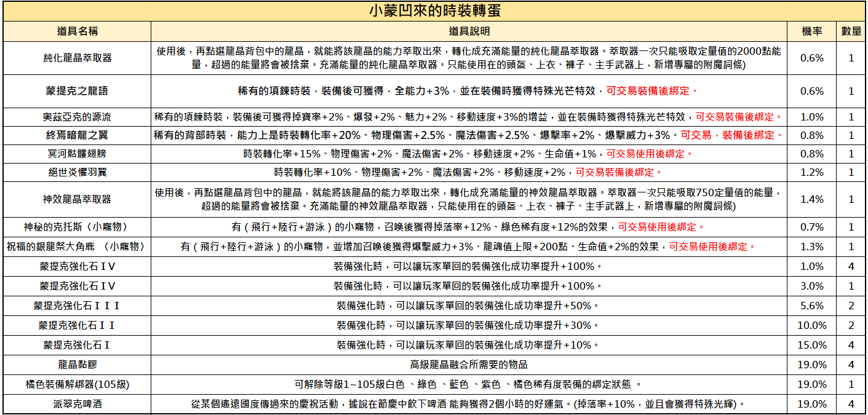Select the 3.0% rate value
Image resolution: width=868 pixels, height=415 pixels.
tap(811, 286)
